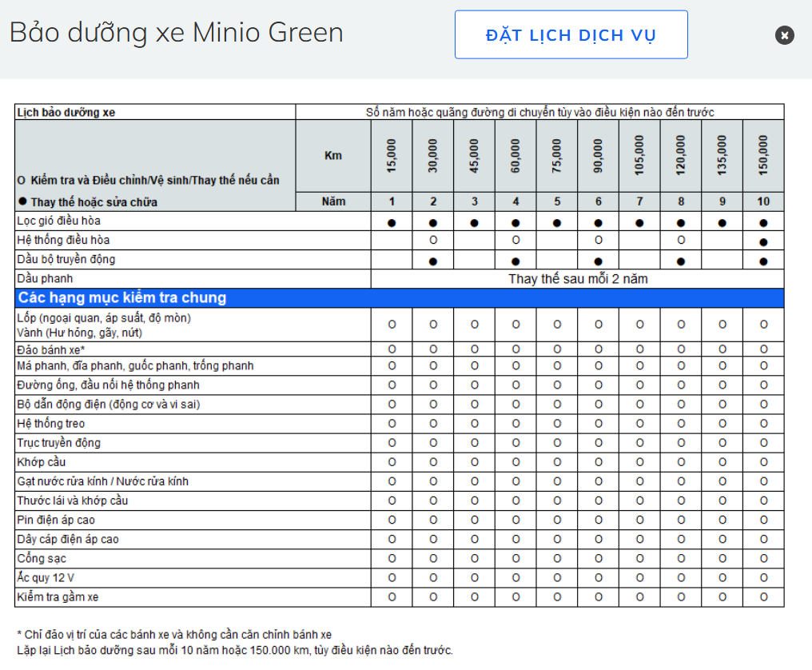The height and width of the screenshot is (670, 812).
Task: Click the 'Hệ thống treo' row label
Action: (x=50, y=424)
